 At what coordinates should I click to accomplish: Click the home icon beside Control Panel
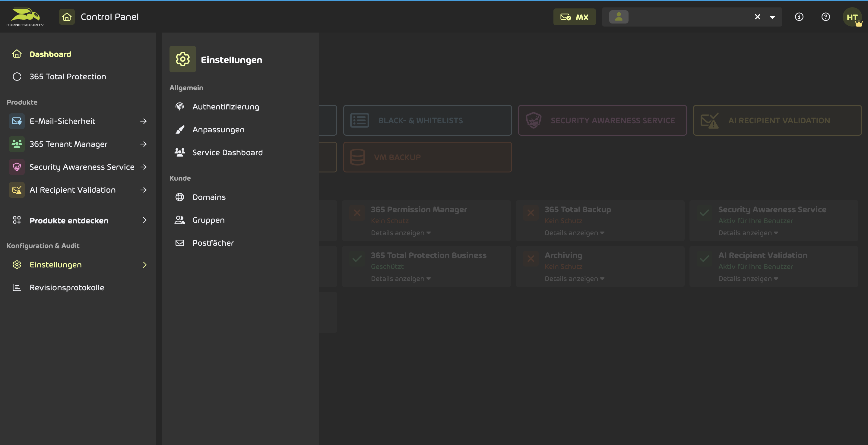click(67, 17)
